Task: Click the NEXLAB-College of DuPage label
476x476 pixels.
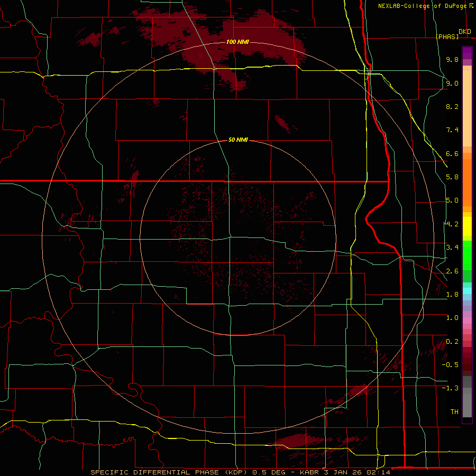Action: point(422,6)
